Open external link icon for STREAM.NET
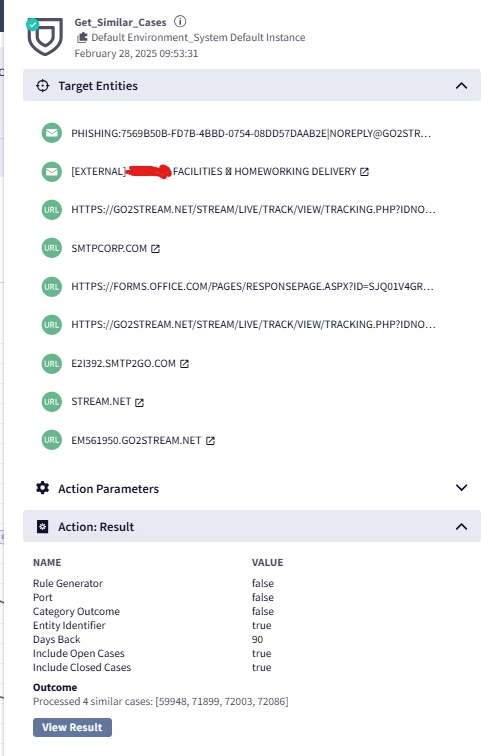The height and width of the screenshot is (756, 495). (x=139, y=403)
